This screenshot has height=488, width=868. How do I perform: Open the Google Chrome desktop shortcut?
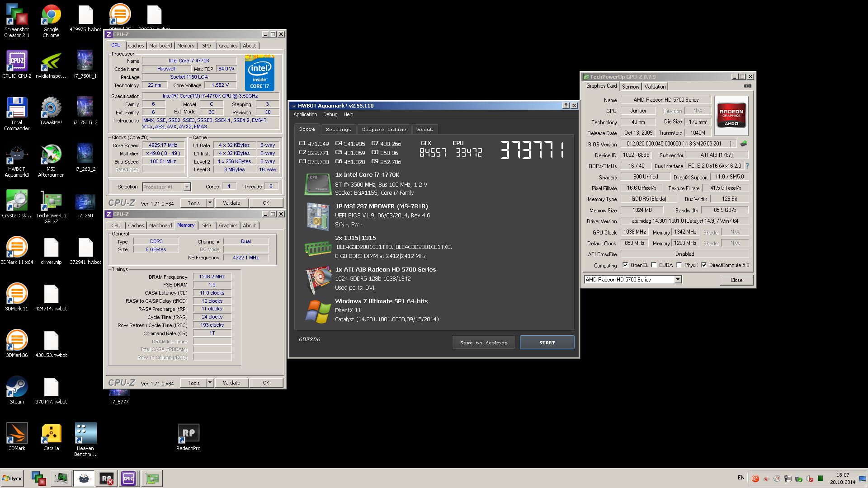click(x=51, y=20)
